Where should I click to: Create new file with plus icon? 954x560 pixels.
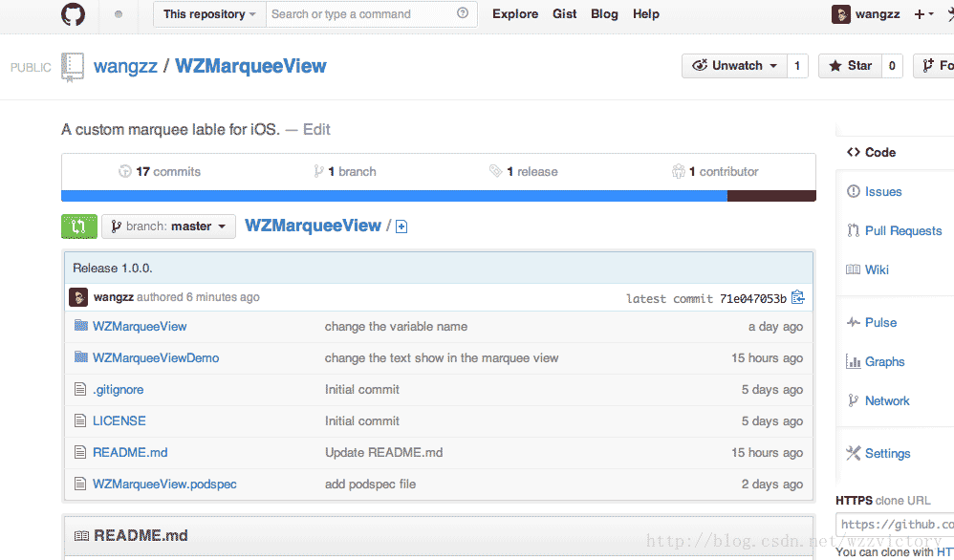tap(401, 226)
